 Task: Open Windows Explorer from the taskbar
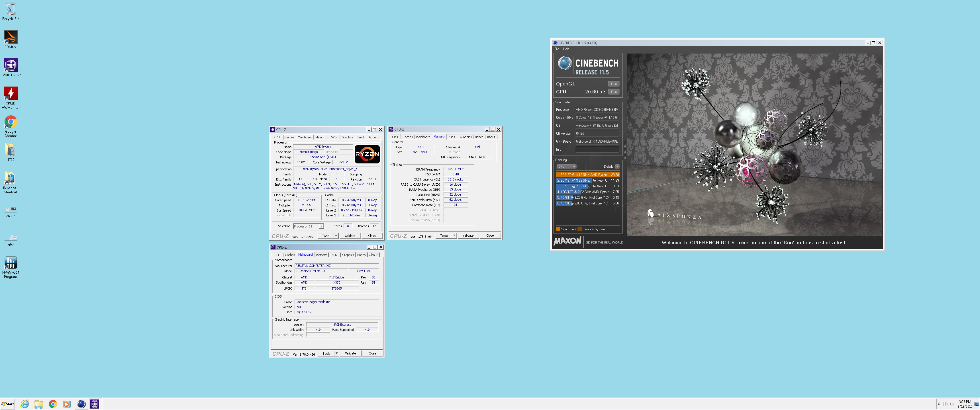click(x=39, y=404)
